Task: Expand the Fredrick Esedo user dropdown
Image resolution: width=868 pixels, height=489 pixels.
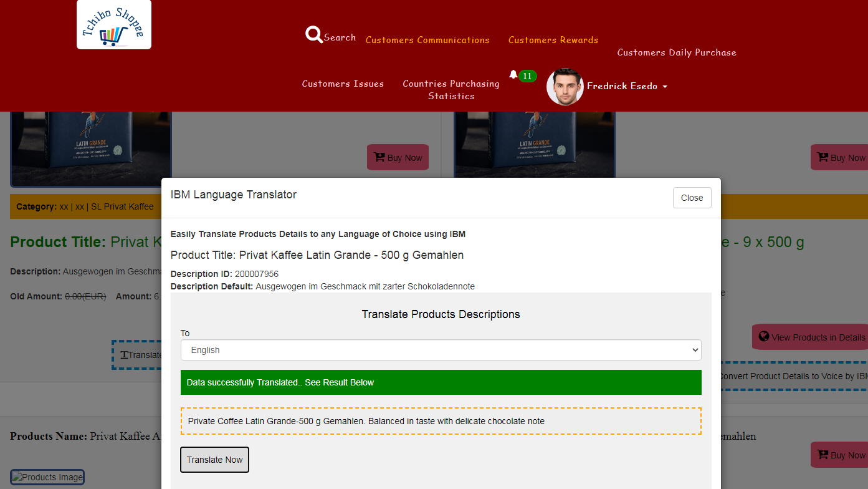Action: [627, 87]
